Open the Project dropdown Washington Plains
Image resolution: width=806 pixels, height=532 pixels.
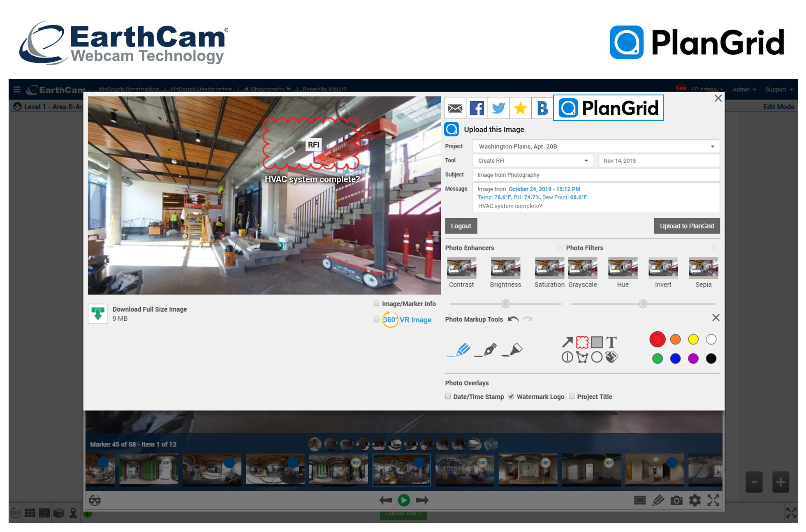tap(596, 146)
